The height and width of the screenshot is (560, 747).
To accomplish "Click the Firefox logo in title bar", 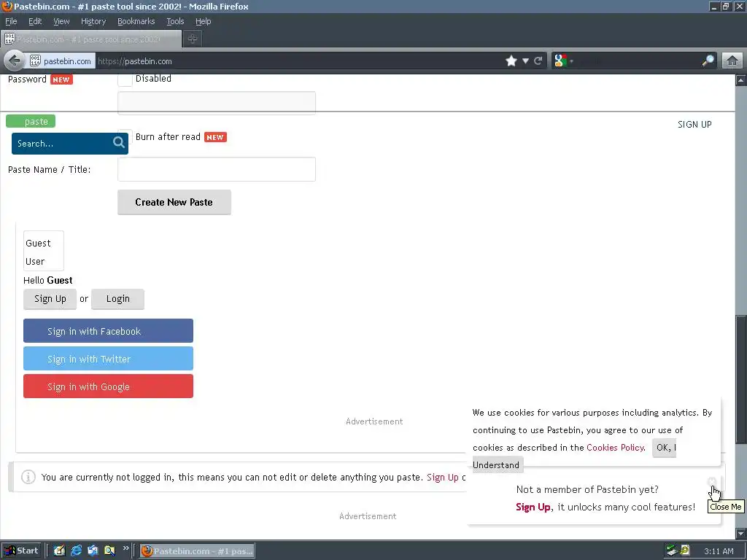I will [7, 6].
